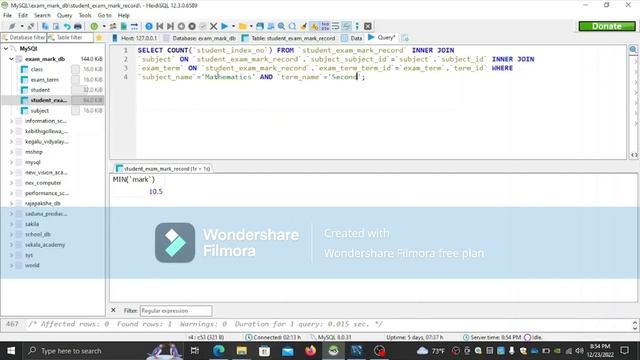Click the Save file toolbar icon
Screen dimensions: 640x360
(260, 26)
